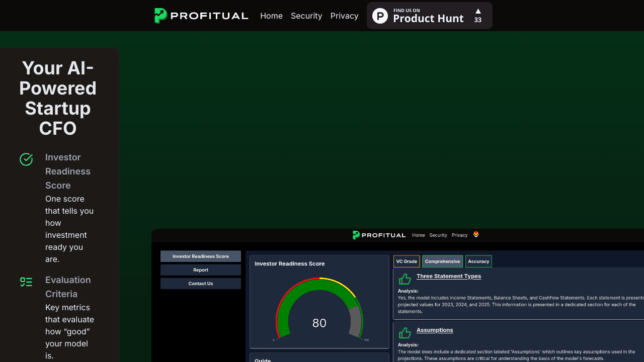
Task: Click the thumbs-up icon next to Assumptions
Action: (405, 332)
